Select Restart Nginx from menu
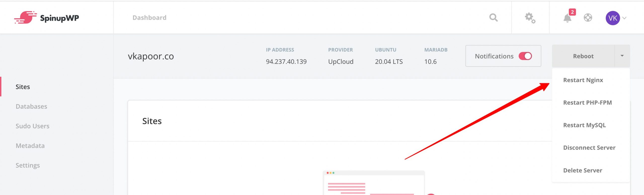This screenshot has height=195, width=644. point(583,80)
